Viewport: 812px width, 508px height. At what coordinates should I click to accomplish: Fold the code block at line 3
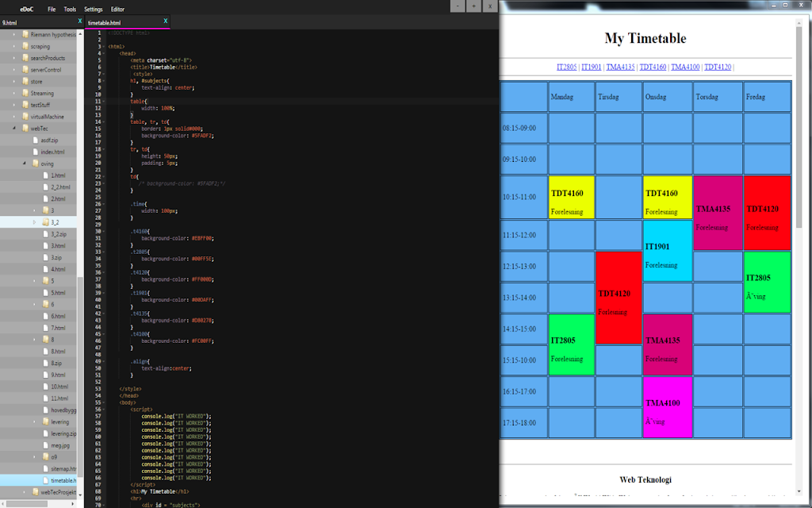(x=104, y=47)
